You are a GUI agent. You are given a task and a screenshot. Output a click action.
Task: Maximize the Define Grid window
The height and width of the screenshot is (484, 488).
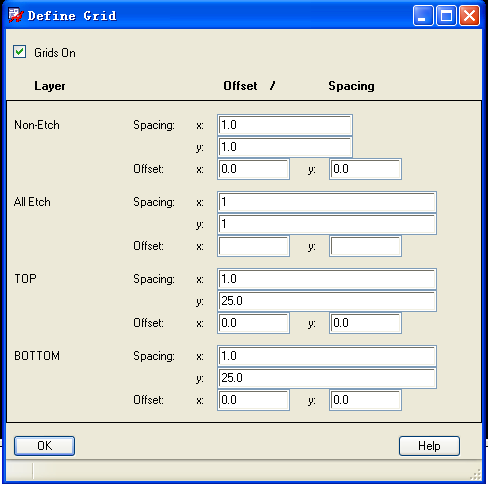[446, 15]
